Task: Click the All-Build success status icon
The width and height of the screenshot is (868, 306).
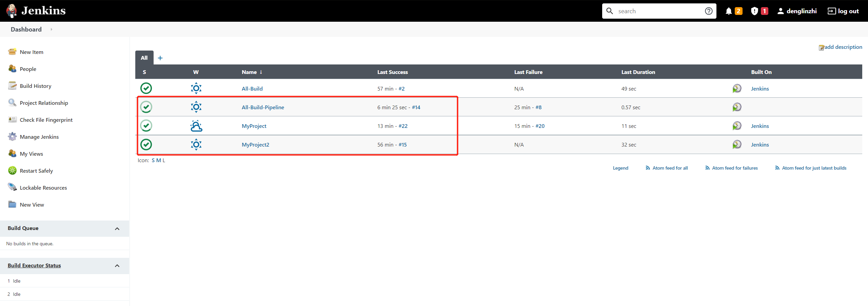Action: [146, 88]
